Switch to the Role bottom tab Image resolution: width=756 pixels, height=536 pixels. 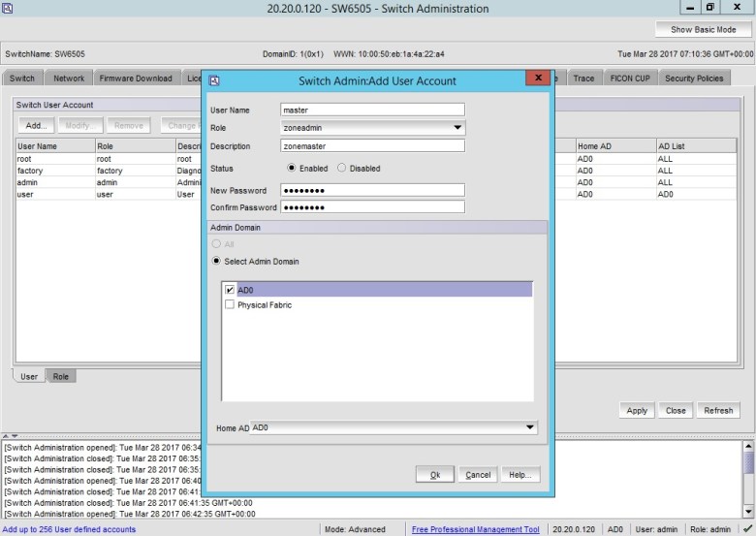point(60,376)
